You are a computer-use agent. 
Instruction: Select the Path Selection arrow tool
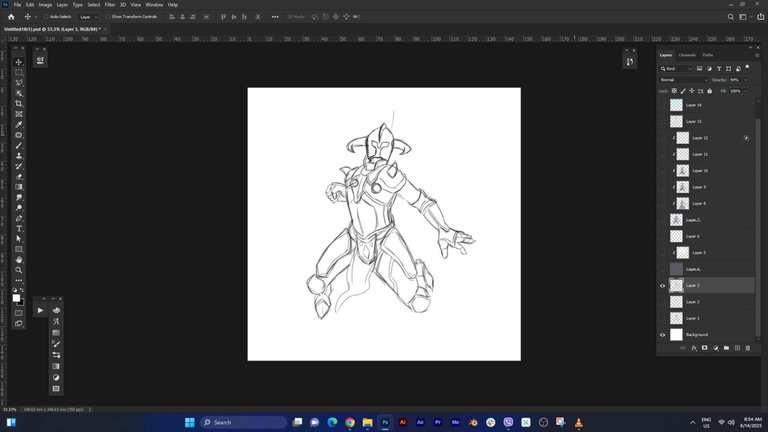coord(19,239)
